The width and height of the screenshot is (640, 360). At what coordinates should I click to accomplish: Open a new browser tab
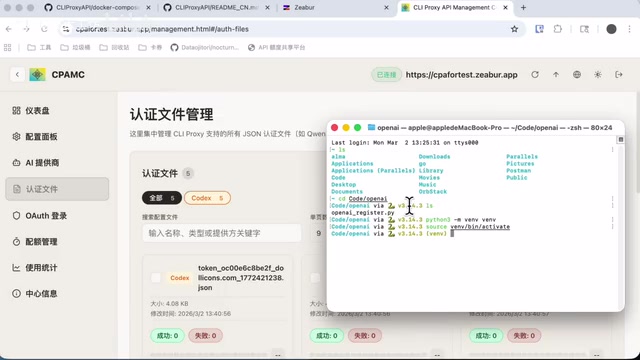click(x=523, y=8)
